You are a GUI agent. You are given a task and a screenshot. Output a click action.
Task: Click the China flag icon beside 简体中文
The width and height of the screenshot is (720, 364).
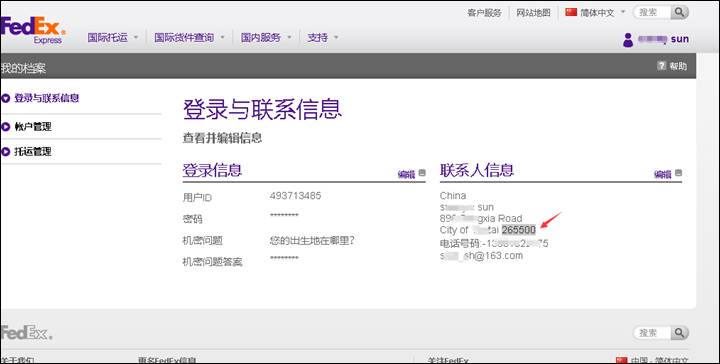point(571,12)
